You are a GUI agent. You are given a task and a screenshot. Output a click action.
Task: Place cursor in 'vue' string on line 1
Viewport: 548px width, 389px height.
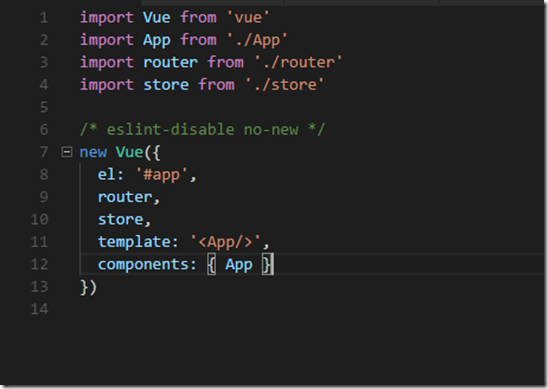click(x=248, y=17)
